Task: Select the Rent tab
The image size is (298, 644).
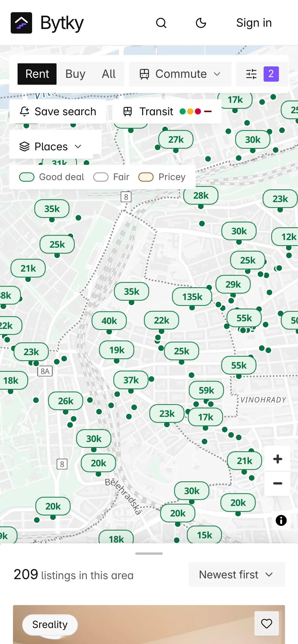Action: tap(37, 74)
